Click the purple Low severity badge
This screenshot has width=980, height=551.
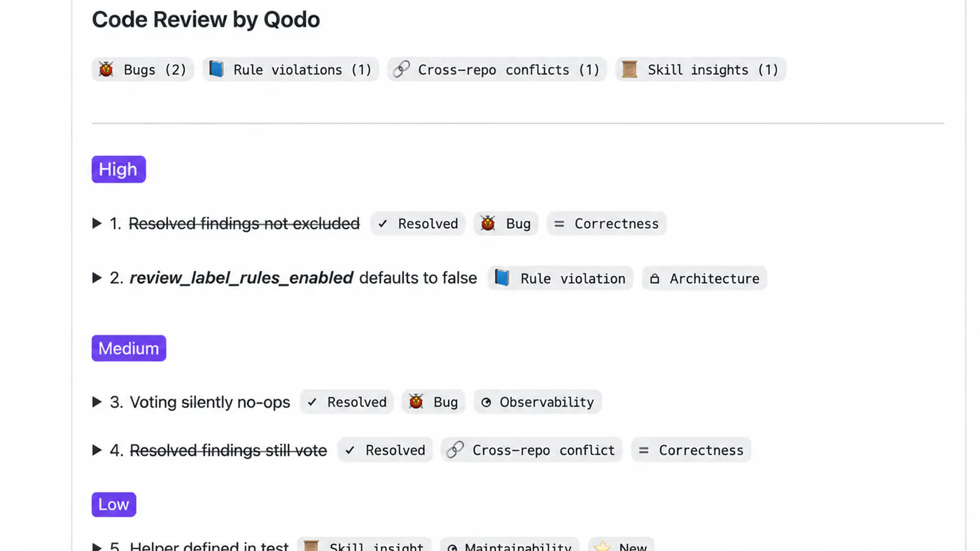click(x=113, y=504)
